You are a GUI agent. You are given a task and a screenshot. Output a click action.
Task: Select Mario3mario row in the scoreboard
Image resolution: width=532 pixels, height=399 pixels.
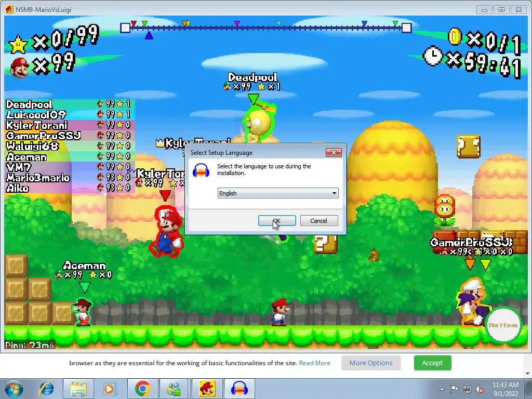[x=70, y=178]
